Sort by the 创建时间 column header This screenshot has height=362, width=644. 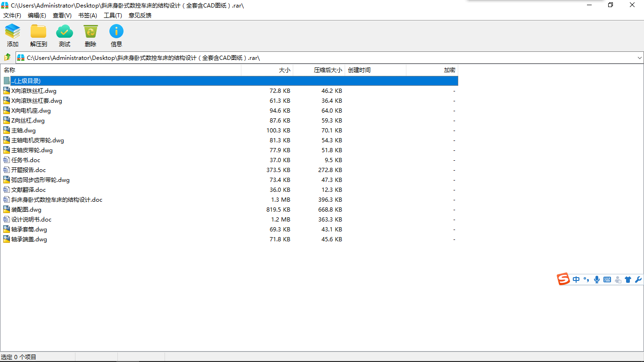tap(376, 70)
